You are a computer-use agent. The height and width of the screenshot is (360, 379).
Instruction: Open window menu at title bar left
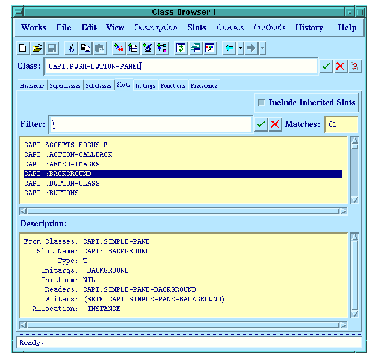click(x=18, y=12)
